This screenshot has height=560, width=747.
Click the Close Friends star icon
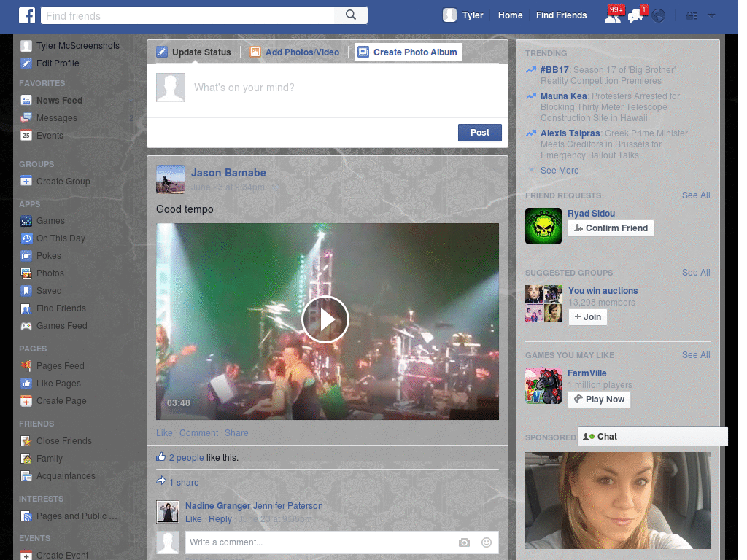pos(26,441)
